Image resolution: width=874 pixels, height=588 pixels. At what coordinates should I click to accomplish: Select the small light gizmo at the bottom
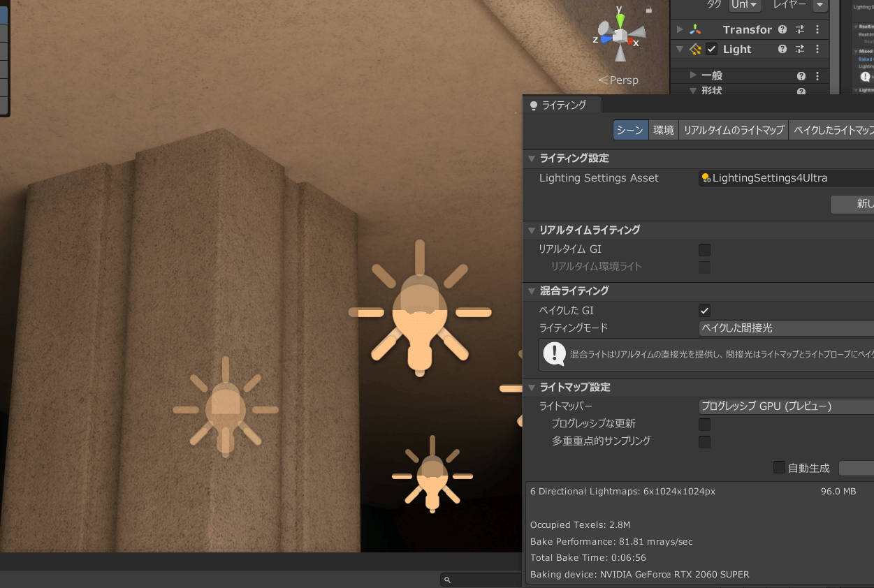(432, 476)
